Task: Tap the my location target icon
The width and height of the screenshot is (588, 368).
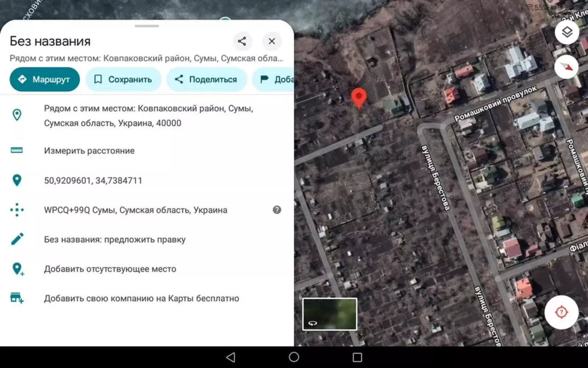Action: click(x=561, y=312)
